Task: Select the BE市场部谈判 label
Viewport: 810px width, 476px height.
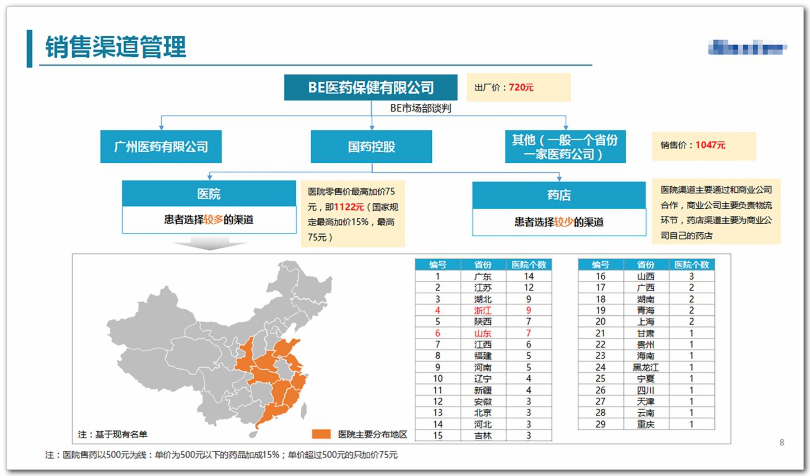Action: coord(420,108)
